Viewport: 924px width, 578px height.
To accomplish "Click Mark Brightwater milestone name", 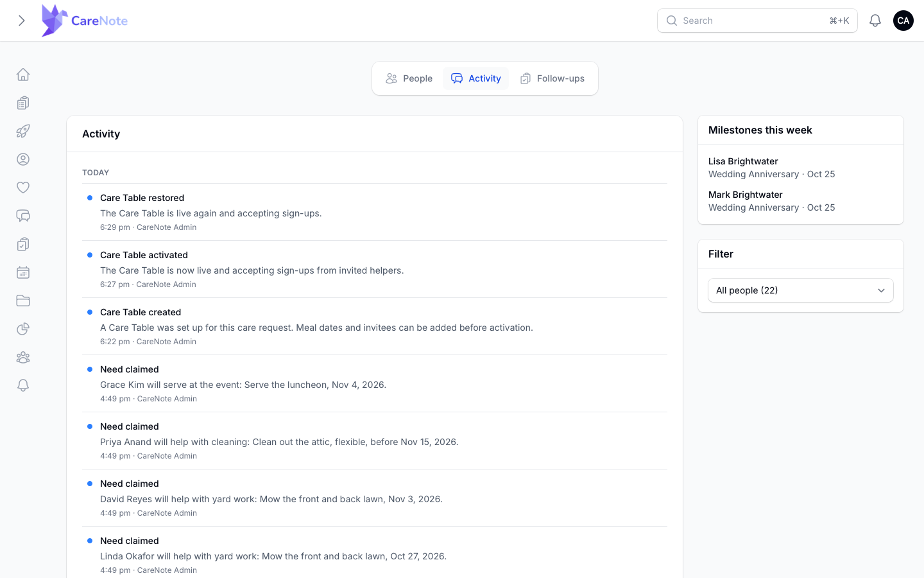I will [x=746, y=195].
